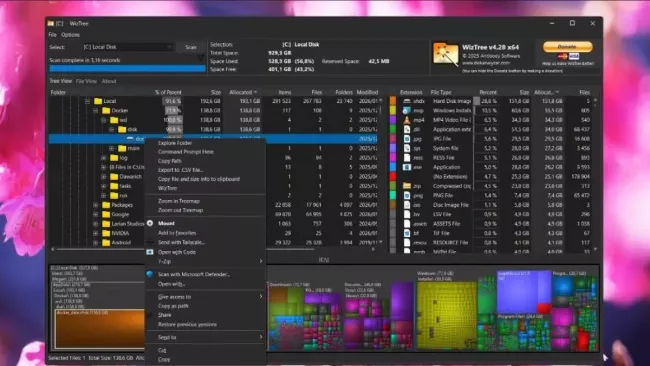This screenshot has width=650, height=366.
Task: Collapse the Docker folder node
Action: point(95,110)
